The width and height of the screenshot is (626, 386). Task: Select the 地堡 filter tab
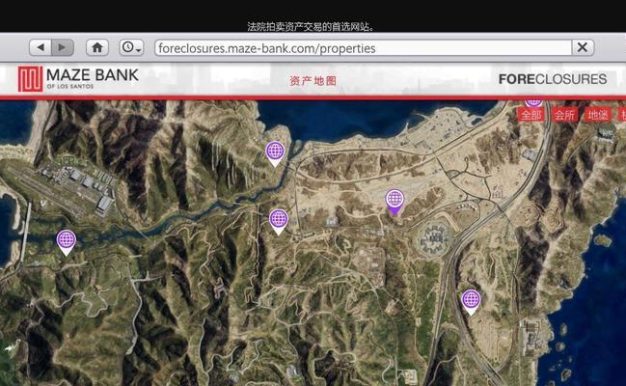pos(598,115)
